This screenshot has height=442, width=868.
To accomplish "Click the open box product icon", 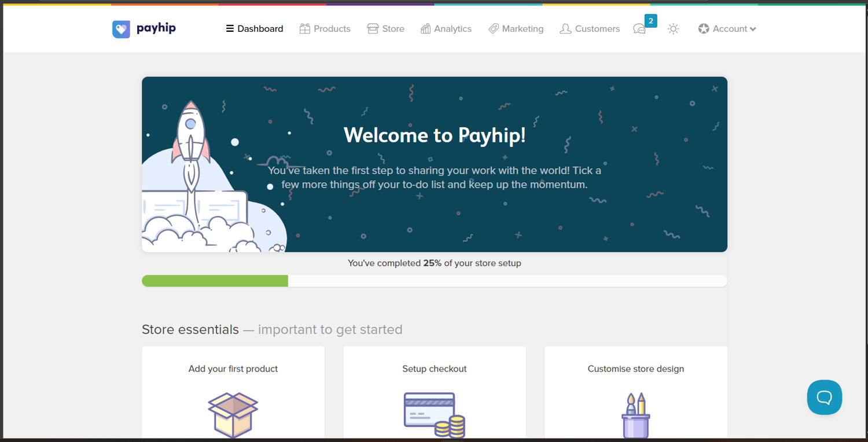I will pyautogui.click(x=233, y=415).
